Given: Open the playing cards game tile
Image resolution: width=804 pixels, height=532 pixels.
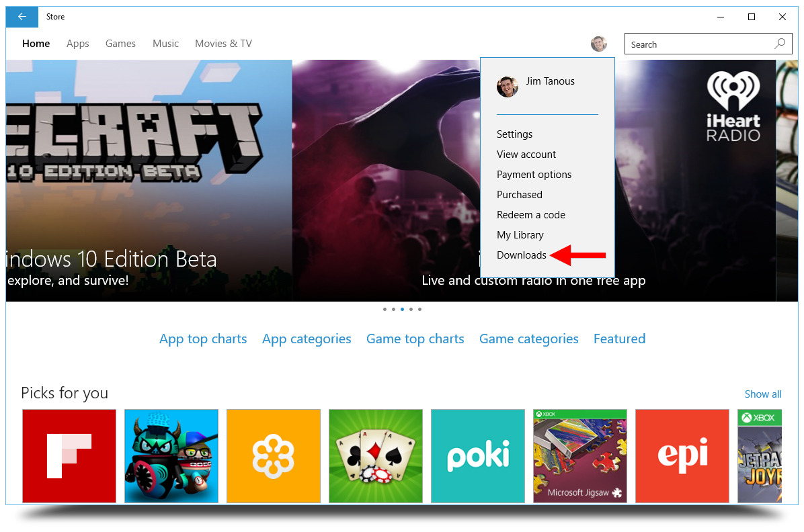Looking at the screenshot, I should tap(375, 455).
